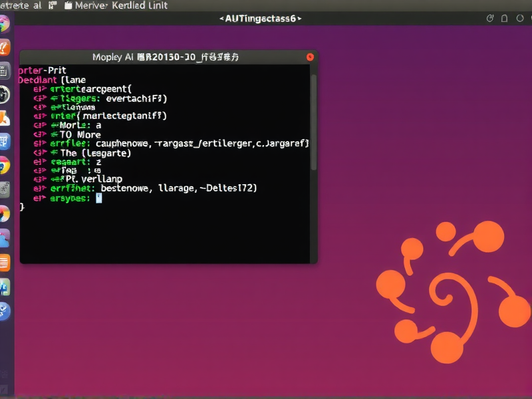Image resolution: width=532 pixels, height=399 pixels.
Task: Click the "AUTingectass6" label in the top panel
Action: (x=260, y=19)
